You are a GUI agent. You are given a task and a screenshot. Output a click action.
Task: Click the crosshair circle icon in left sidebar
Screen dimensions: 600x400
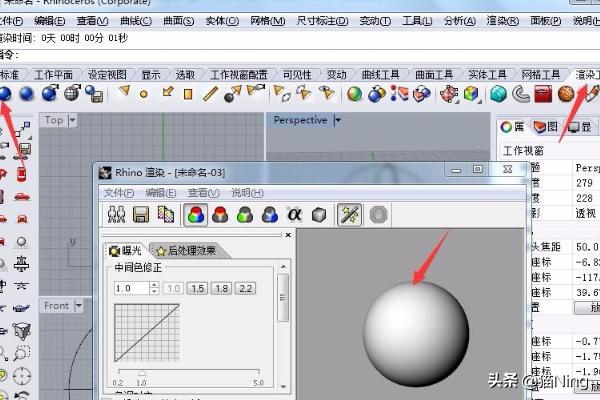[x=22, y=376]
